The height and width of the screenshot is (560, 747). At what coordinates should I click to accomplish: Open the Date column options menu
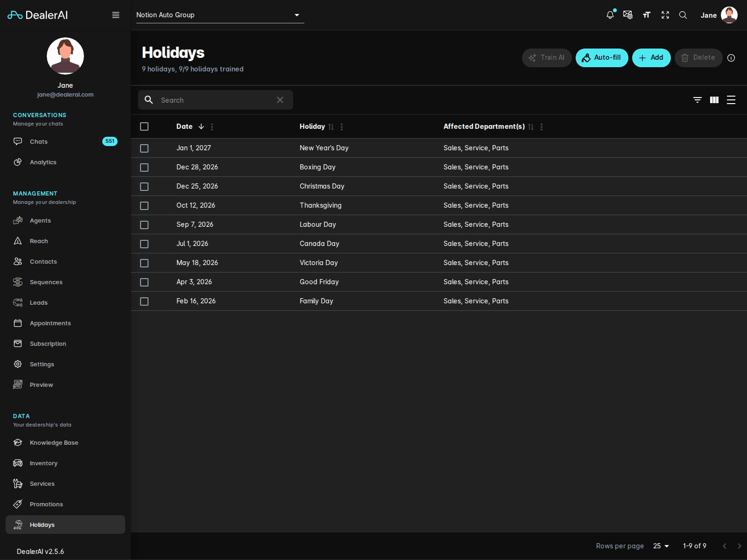pos(212,126)
